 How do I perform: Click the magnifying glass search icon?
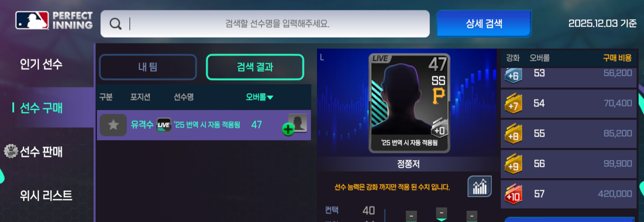(115, 24)
